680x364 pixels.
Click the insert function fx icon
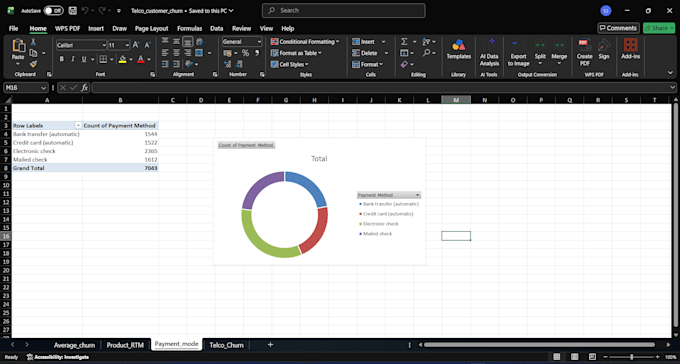pyautogui.click(x=85, y=88)
